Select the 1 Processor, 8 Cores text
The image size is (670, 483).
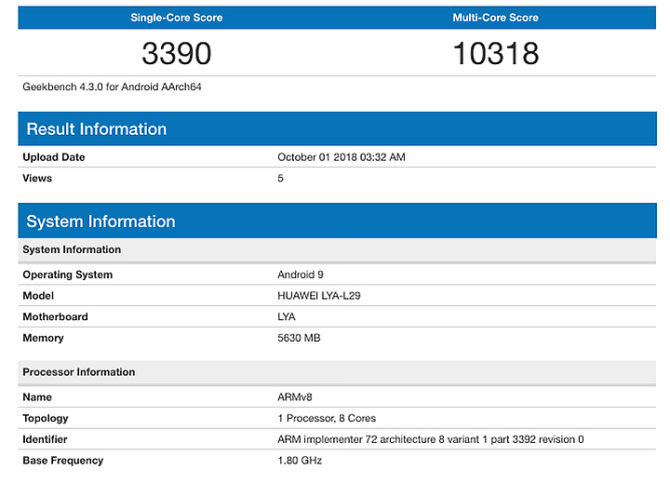(x=326, y=418)
